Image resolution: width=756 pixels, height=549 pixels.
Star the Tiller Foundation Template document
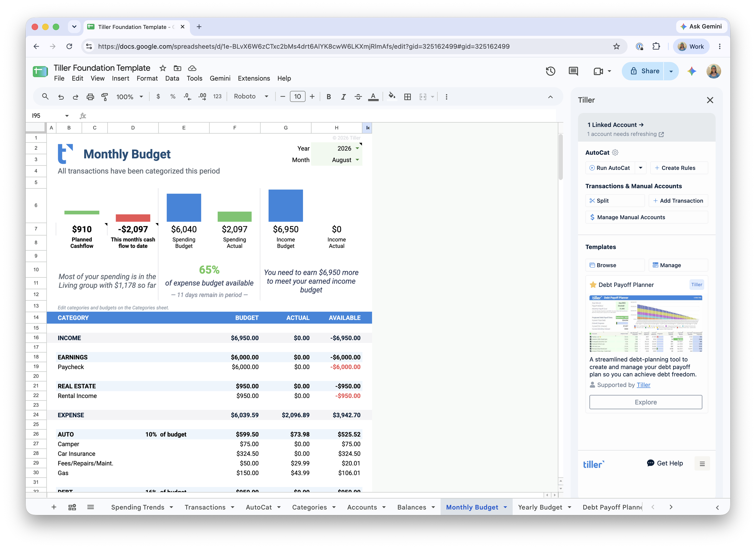pyautogui.click(x=163, y=68)
